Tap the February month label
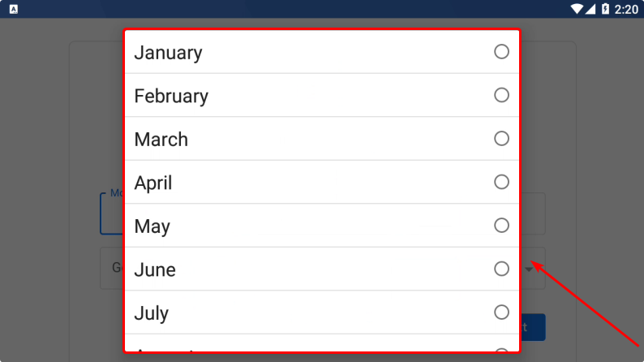 tap(171, 96)
